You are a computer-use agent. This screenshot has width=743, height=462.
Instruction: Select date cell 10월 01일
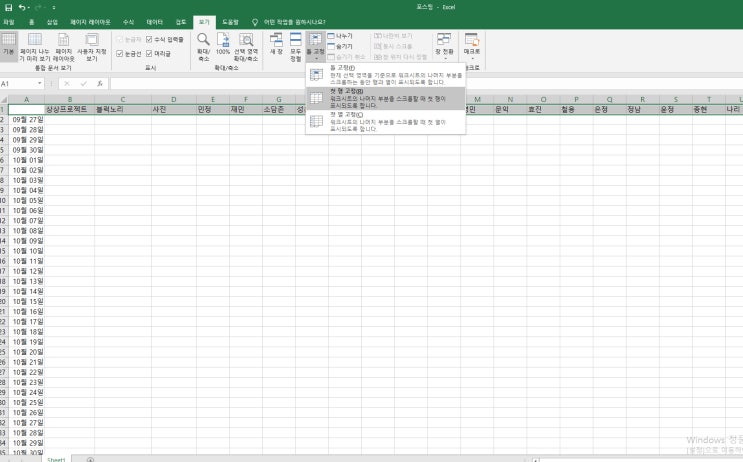tap(27, 160)
